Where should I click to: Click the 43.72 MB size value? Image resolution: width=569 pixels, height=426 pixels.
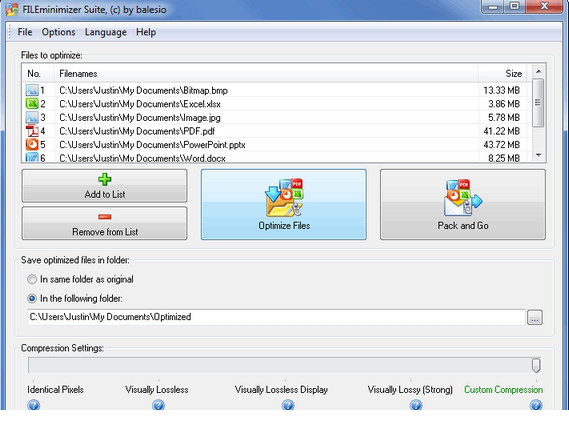tap(502, 145)
